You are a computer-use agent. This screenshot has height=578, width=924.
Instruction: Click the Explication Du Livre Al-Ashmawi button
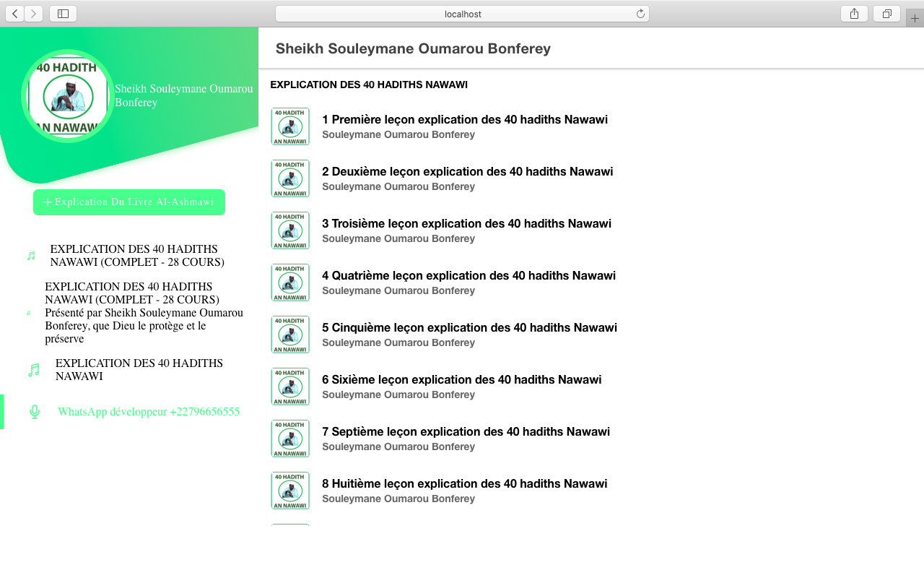pyautogui.click(x=129, y=202)
